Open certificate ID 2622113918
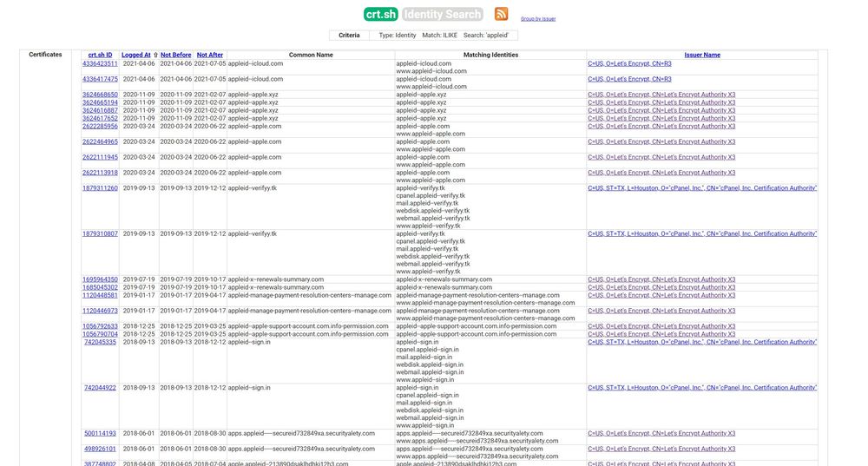Screen dimensions: 868x466 [x=100, y=173]
